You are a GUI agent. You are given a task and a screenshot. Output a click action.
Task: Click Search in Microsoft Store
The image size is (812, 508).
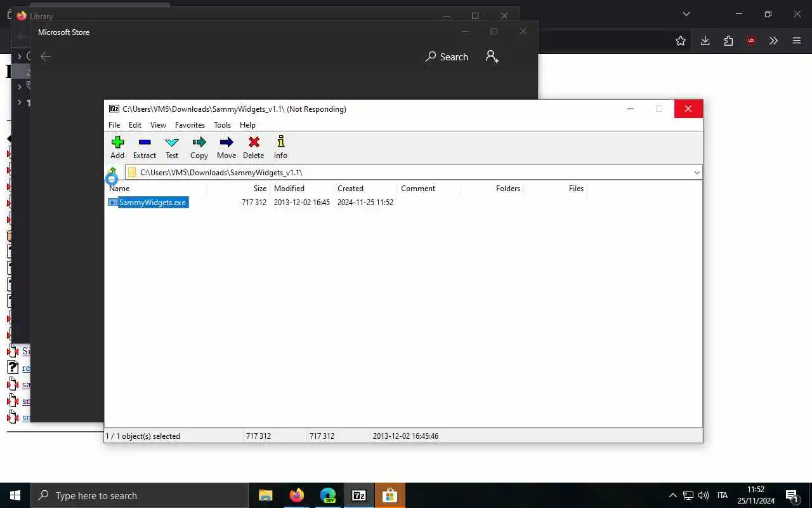(x=447, y=57)
